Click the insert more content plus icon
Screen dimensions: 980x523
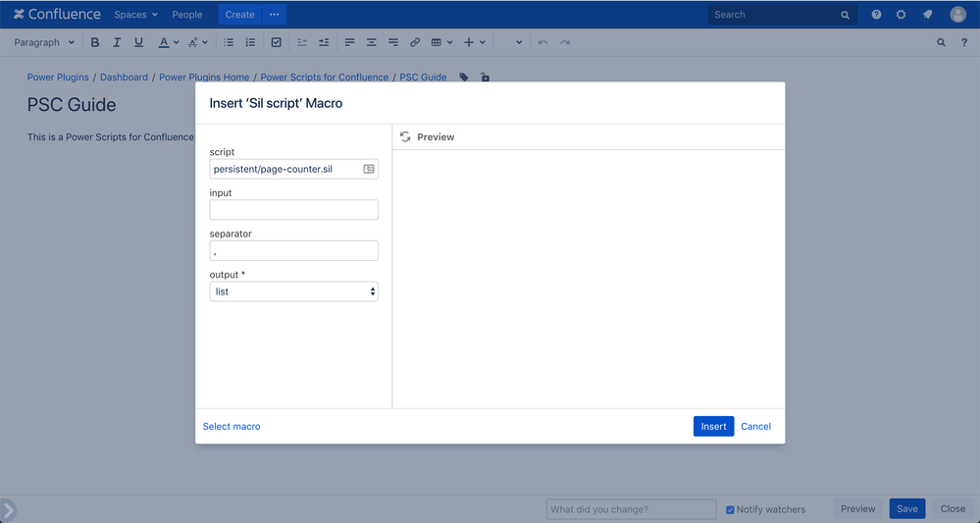tap(469, 42)
